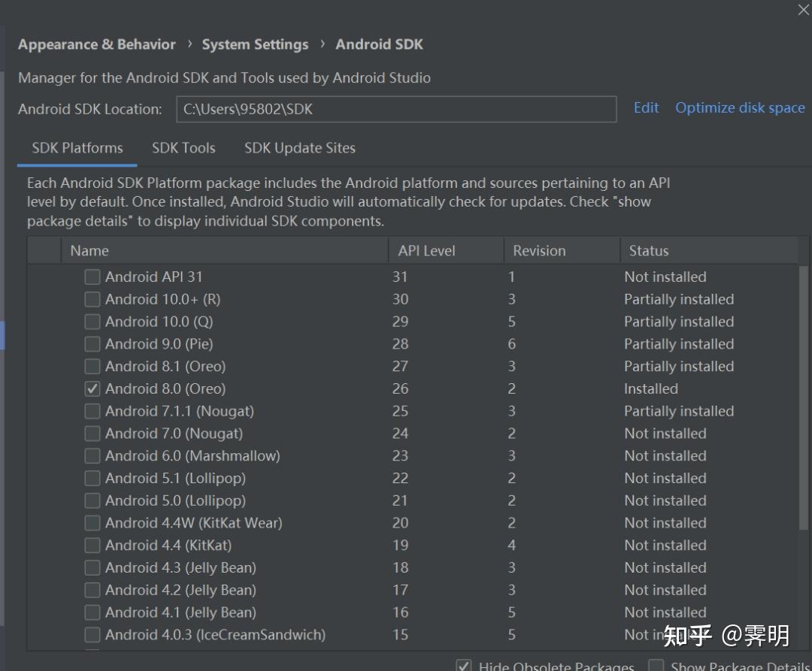This screenshot has height=671, width=812.
Task: Sort the table by Status column header
Action: point(709,250)
